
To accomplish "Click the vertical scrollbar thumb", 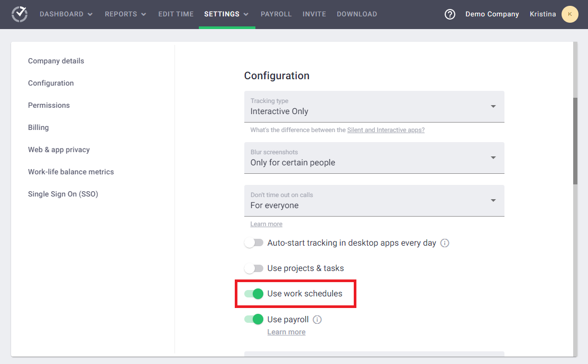I will click(575, 141).
